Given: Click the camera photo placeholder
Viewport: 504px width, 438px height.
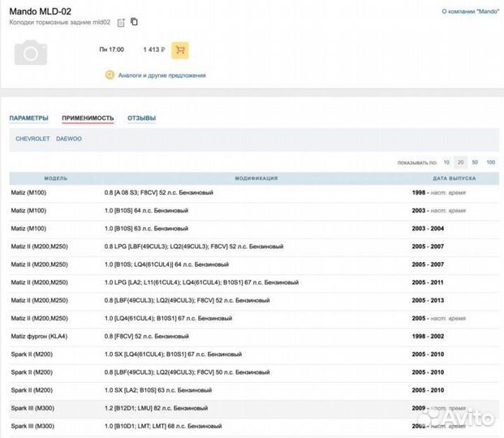Looking at the screenshot, I should [x=32, y=54].
